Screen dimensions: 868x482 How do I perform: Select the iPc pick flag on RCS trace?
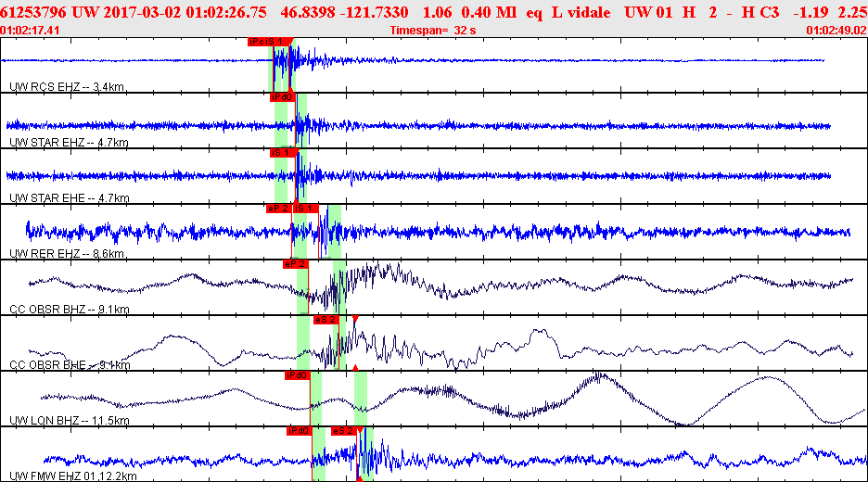pos(256,42)
